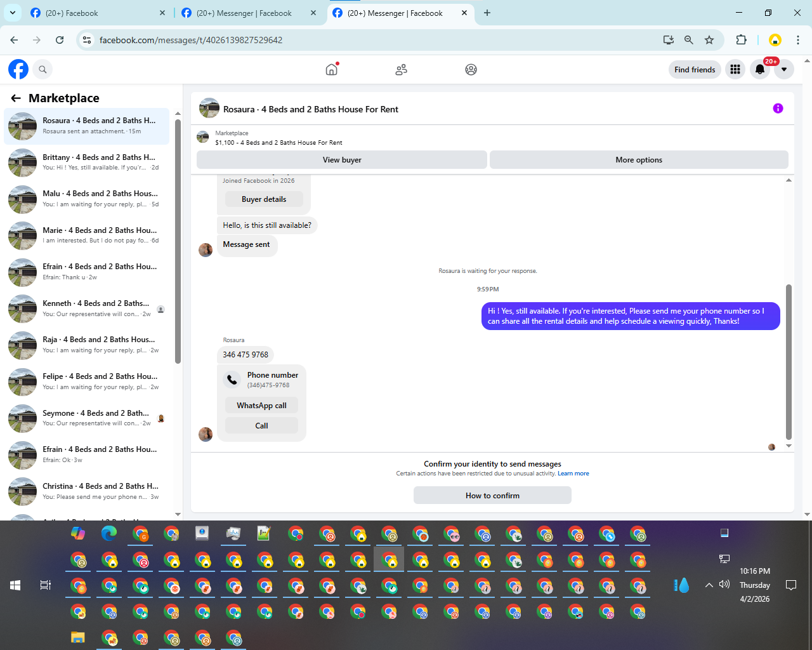The image size is (812, 650).
Task: Reload the current page
Action: tap(60, 40)
